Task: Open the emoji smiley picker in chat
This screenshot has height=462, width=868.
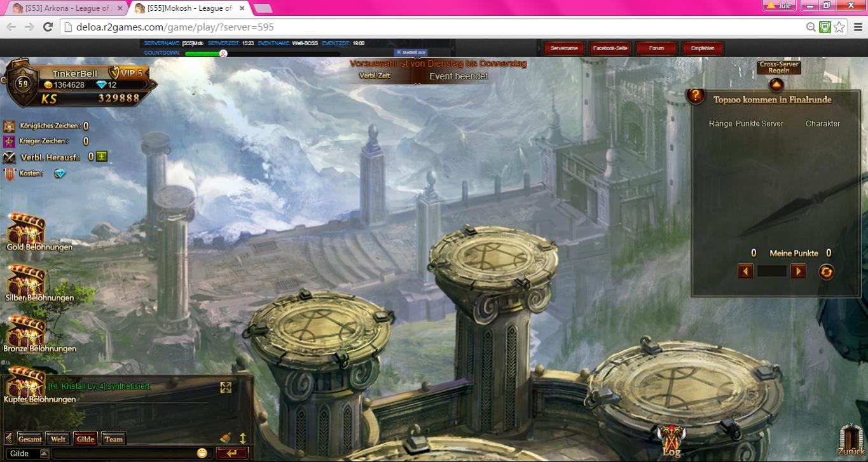Action: click(202, 453)
